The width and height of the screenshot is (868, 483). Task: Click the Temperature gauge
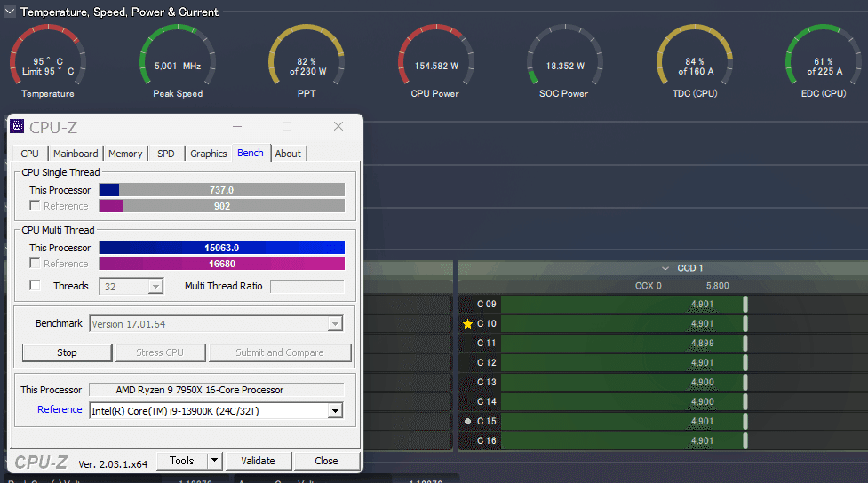coord(48,61)
